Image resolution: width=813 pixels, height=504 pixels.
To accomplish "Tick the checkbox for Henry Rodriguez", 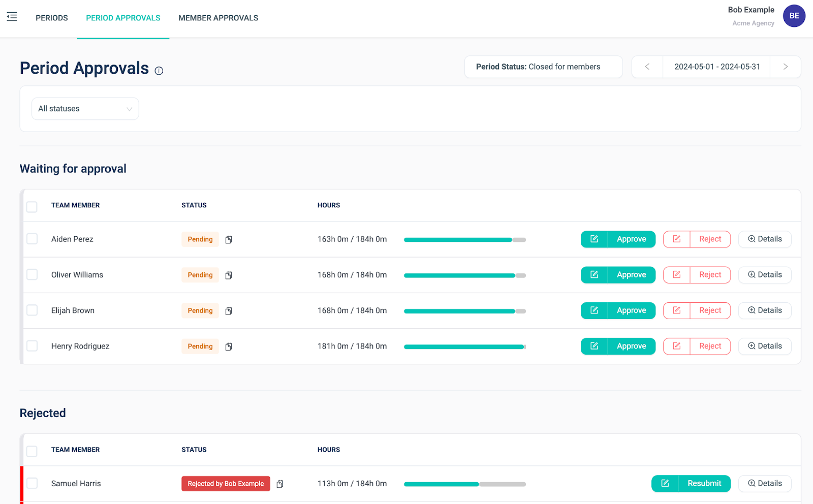I will [x=32, y=345].
